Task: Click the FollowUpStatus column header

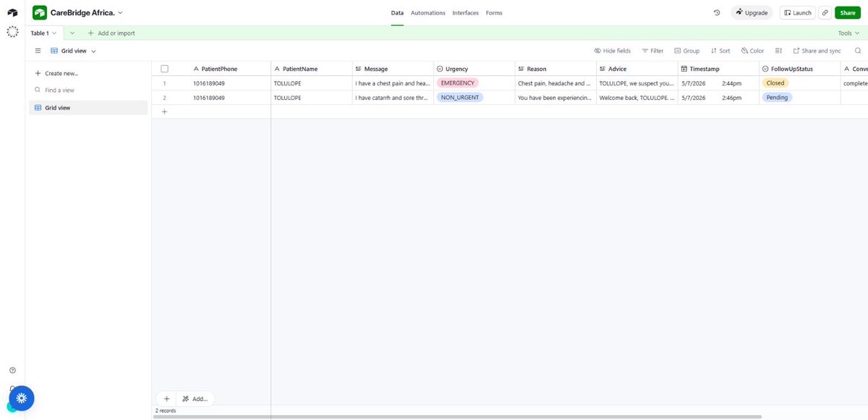Action: pos(800,69)
